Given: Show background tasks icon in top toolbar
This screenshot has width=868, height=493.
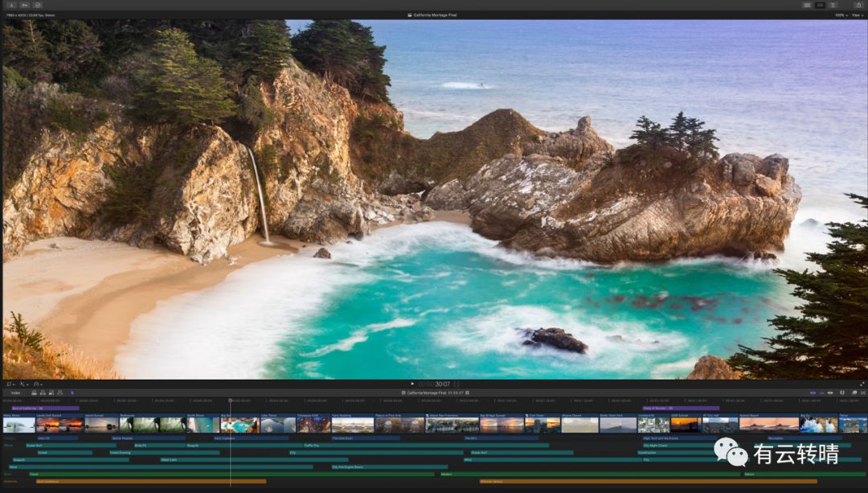Looking at the screenshot, I should click(38, 5).
